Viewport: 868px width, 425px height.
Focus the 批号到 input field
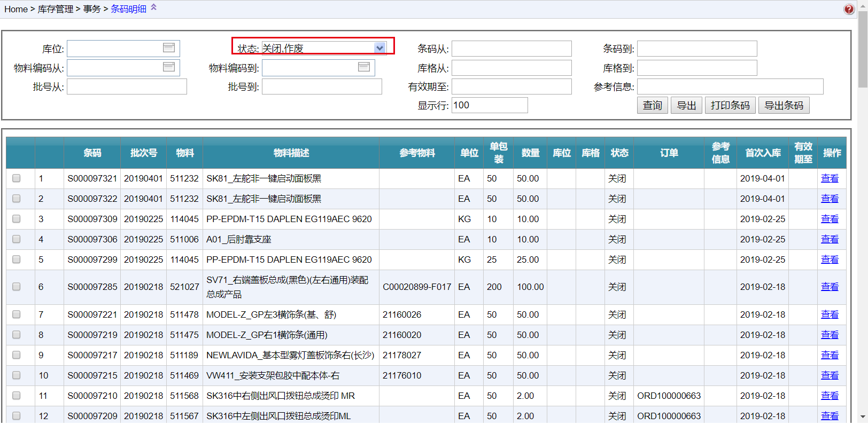tap(322, 86)
